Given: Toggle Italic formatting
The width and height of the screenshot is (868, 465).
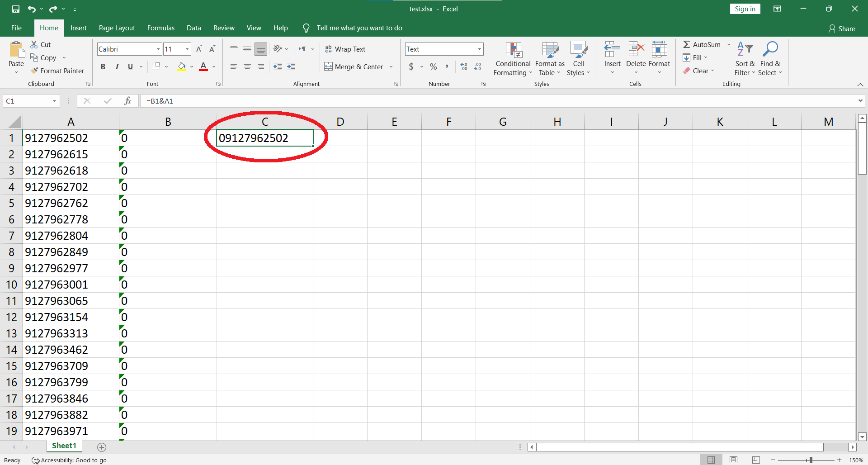Looking at the screenshot, I should coord(117,67).
